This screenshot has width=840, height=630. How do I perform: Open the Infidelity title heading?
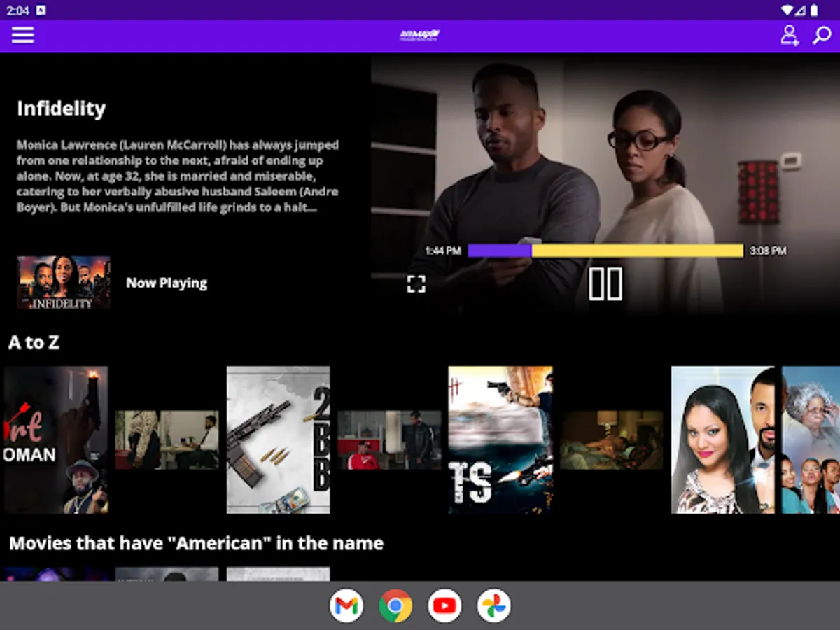(x=61, y=108)
